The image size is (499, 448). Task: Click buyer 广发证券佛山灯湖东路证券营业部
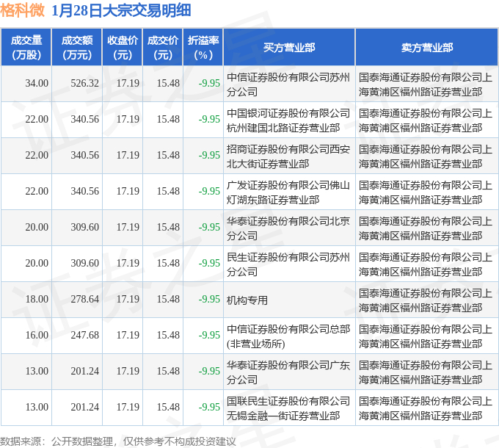coord(288,192)
